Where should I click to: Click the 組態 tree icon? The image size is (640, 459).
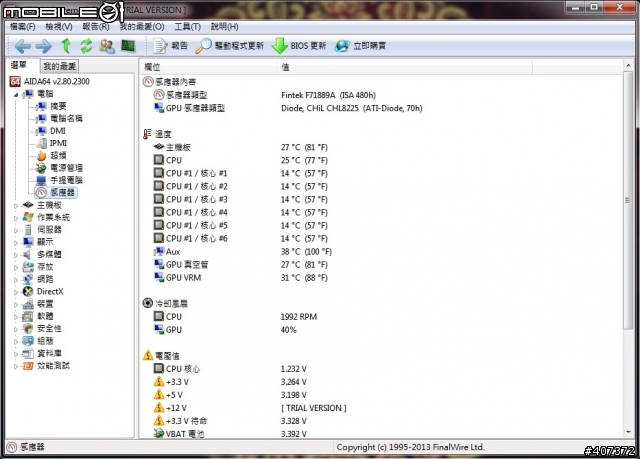click(28, 341)
